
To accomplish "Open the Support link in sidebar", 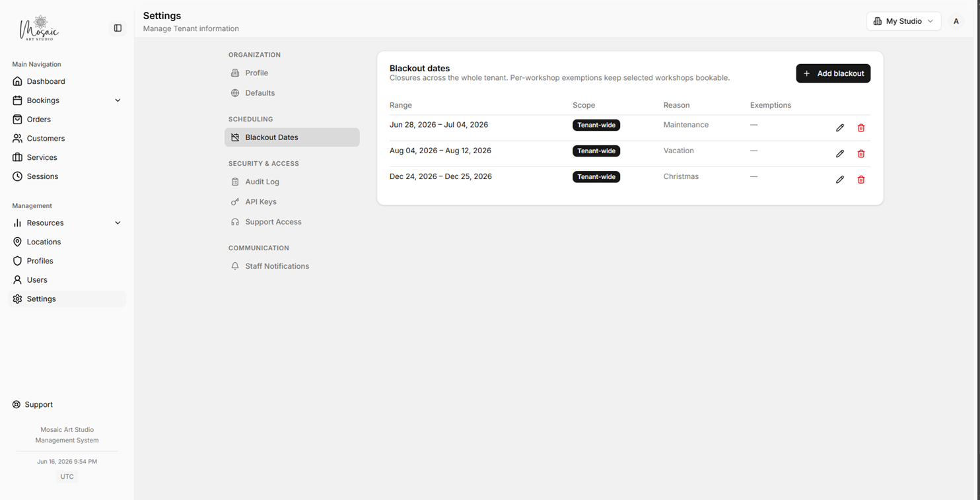I will pos(38,404).
